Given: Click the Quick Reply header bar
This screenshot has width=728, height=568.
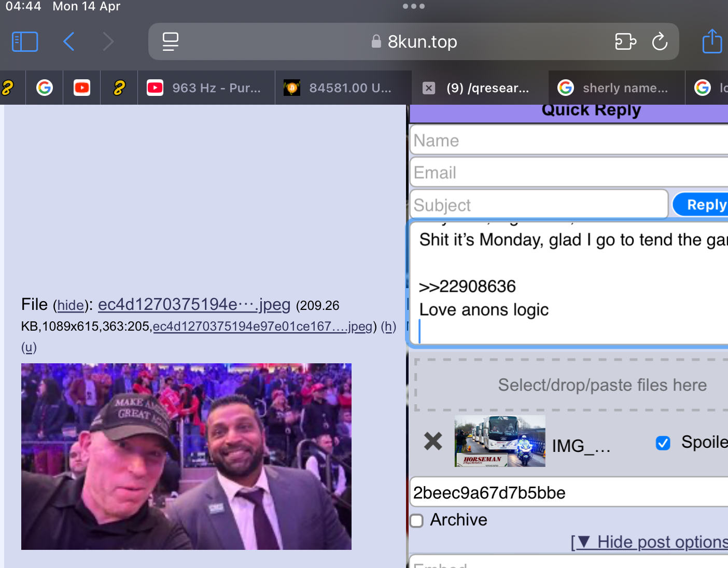Looking at the screenshot, I should 569,113.
